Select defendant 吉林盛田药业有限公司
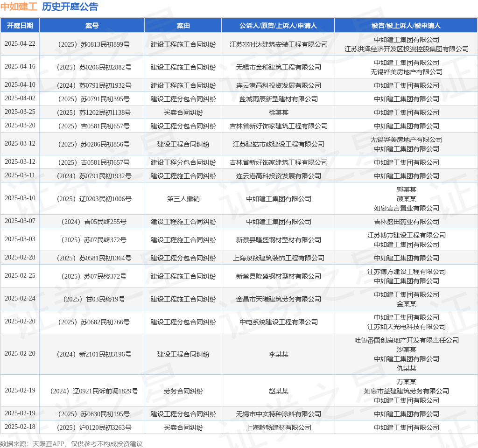This screenshot has height=448, width=478. coord(407,222)
